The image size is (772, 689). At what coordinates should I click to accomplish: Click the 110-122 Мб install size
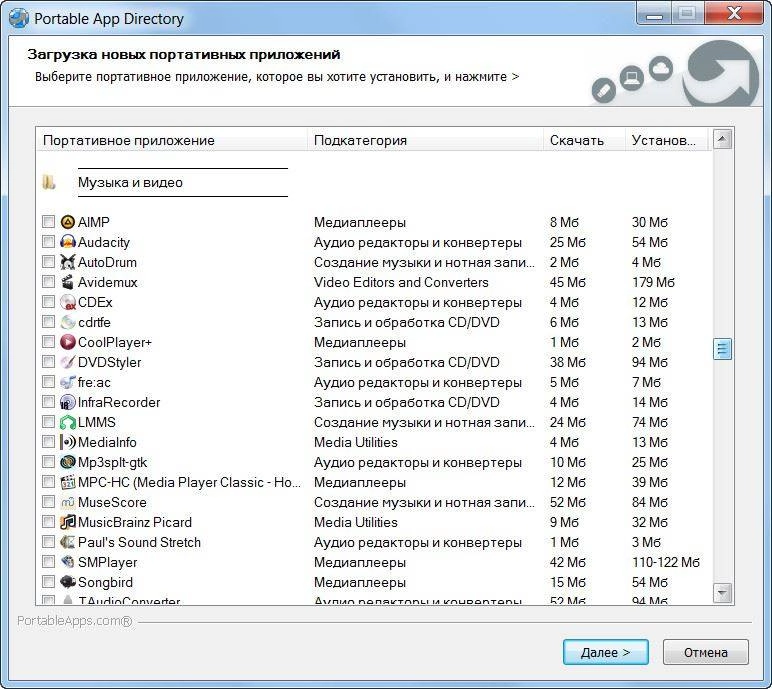tap(666, 562)
